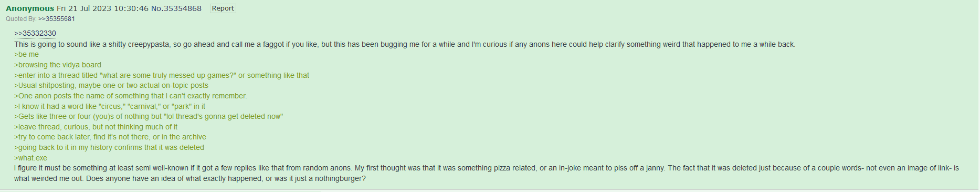The width and height of the screenshot is (980, 192).
Task: Click the post number No.35354868
Action: pyautogui.click(x=176, y=8)
